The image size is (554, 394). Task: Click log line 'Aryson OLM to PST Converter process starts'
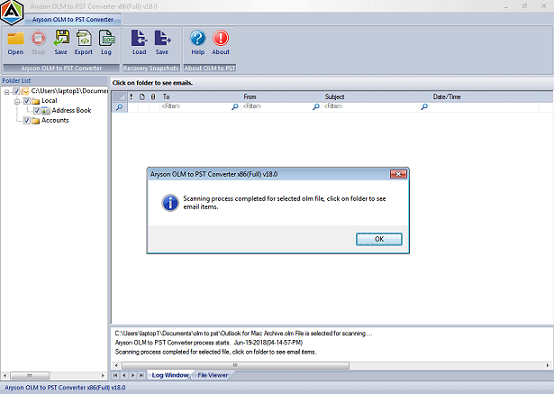[209, 342]
